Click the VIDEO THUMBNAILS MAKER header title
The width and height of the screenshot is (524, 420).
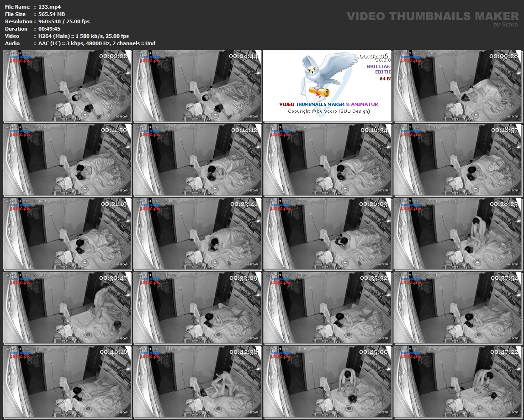[x=433, y=16]
